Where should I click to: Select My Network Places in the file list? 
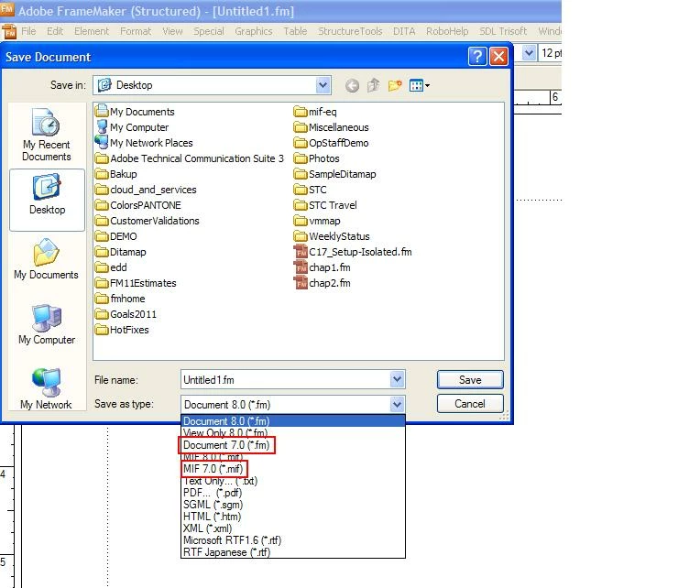pyautogui.click(x=144, y=143)
